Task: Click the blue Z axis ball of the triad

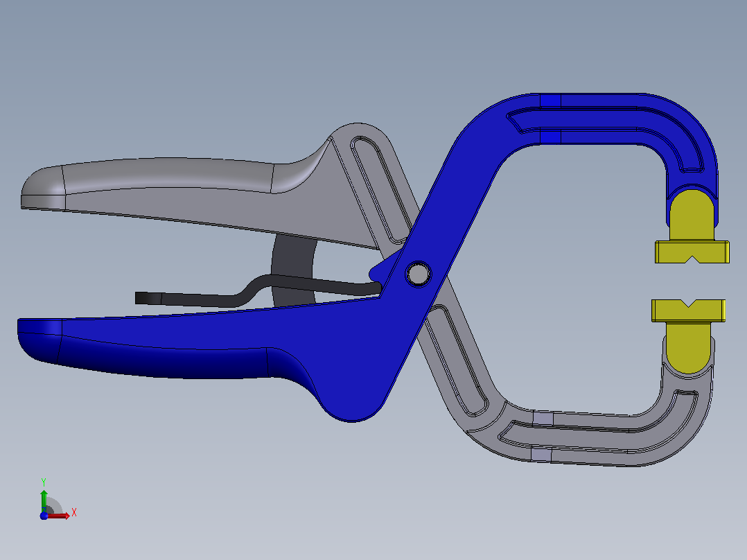Action: pyautogui.click(x=44, y=516)
